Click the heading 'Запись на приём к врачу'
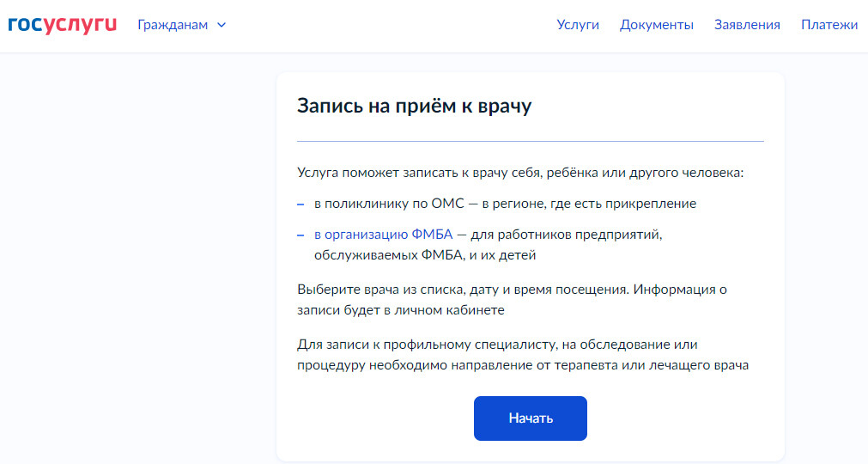 [415, 106]
